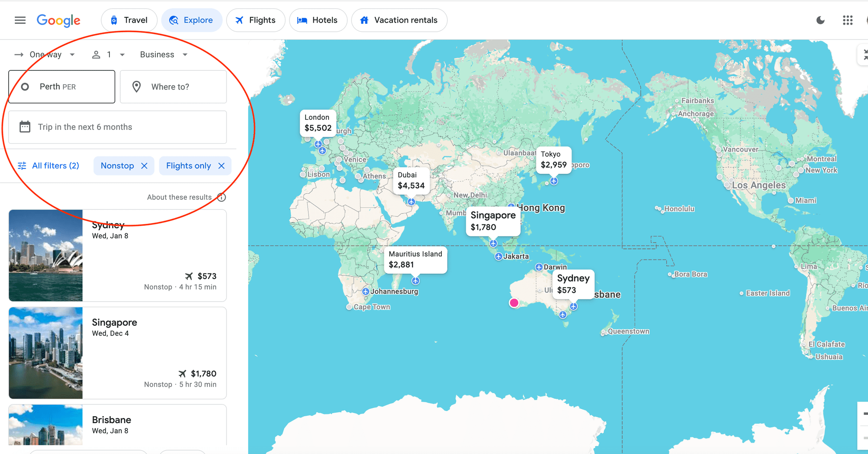Click the Anchorage map label
This screenshot has height=454, width=868.
coord(696,114)
